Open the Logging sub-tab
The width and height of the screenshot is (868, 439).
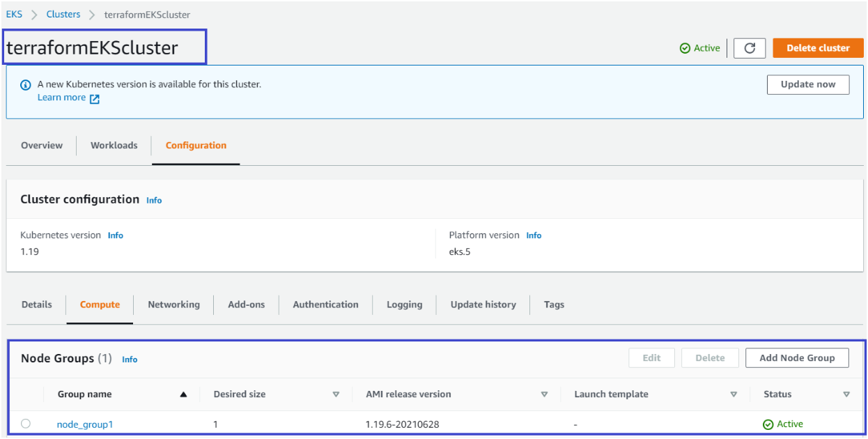[405, 305]
